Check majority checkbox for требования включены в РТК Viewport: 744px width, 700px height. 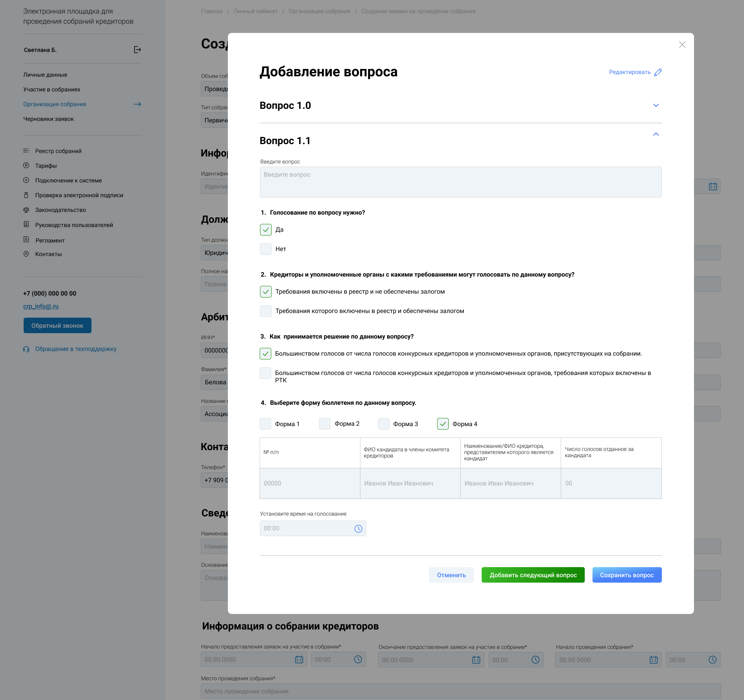pyautogui.click(x=265, y=373)
